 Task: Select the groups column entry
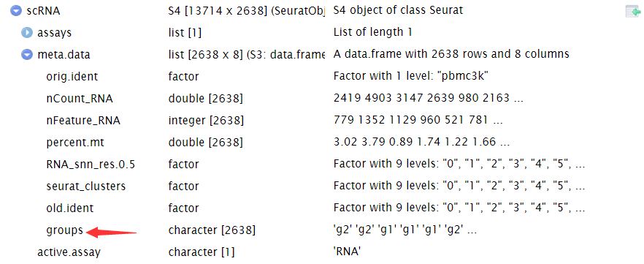tap(322, 230)
